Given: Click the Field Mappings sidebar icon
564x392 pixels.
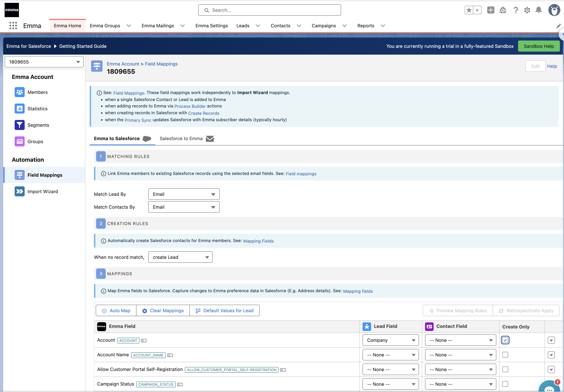Looking at the screenshot, I should (x=19, y=175).
